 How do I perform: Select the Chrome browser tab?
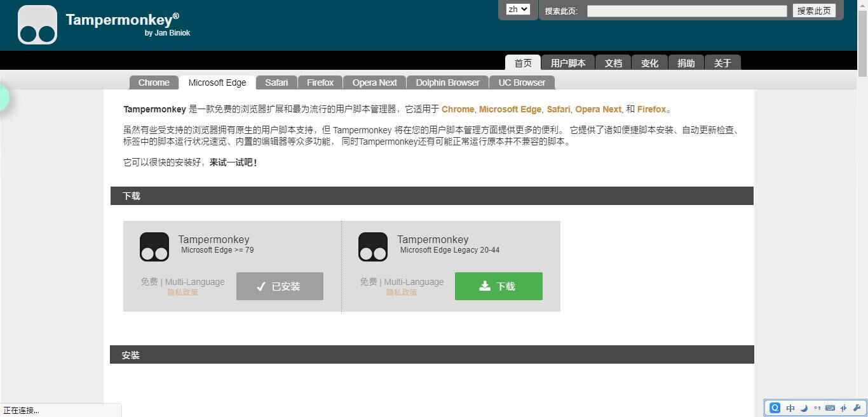coord(154,83)
